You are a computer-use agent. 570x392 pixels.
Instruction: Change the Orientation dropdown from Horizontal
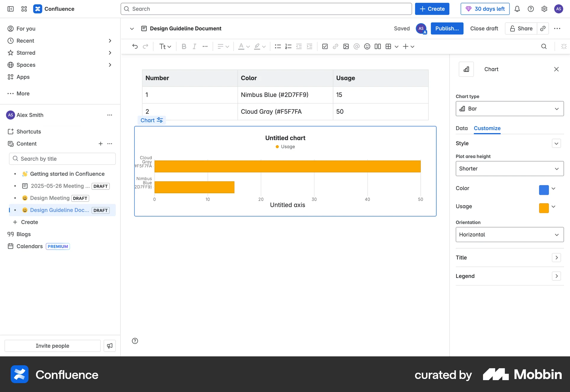(509, 235)
